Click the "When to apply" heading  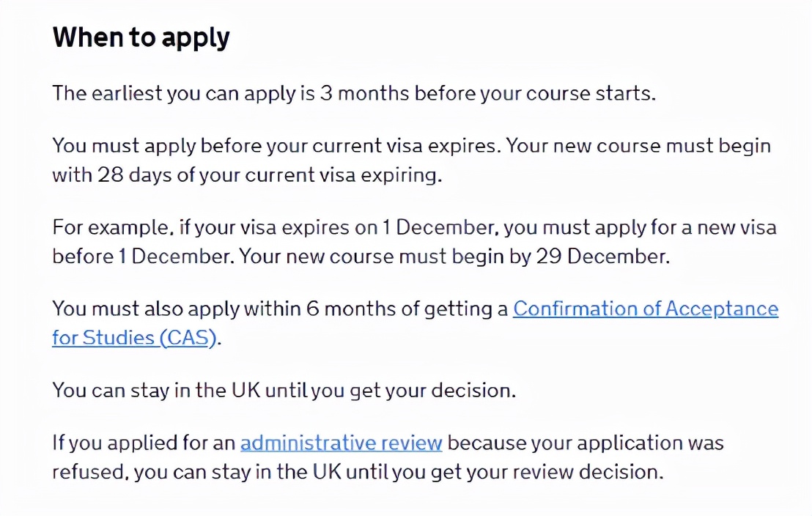click(141, 37)
